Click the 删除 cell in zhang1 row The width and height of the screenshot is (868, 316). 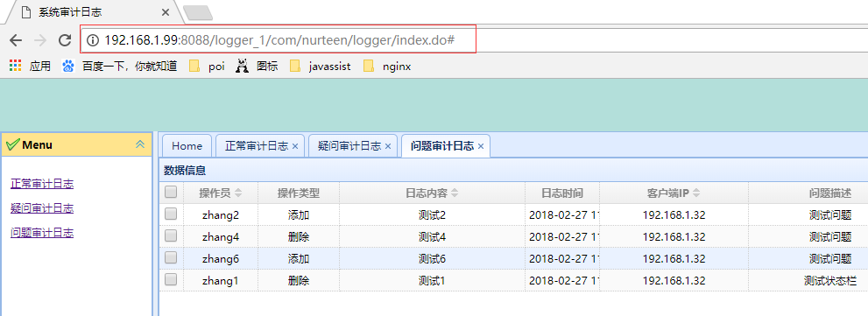click(299, 281)
